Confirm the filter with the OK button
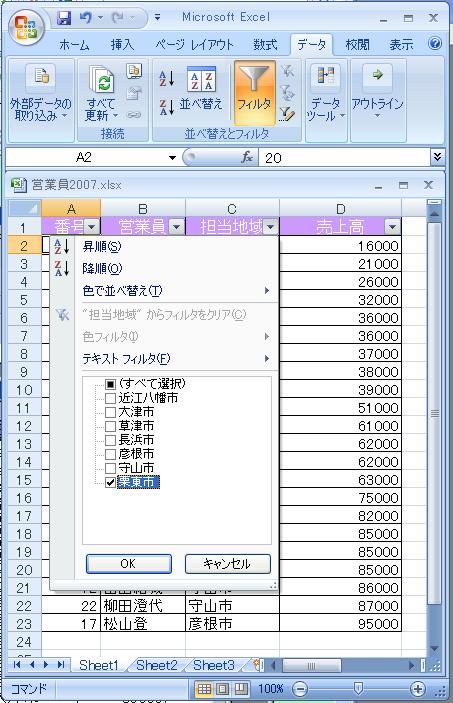 129,564
